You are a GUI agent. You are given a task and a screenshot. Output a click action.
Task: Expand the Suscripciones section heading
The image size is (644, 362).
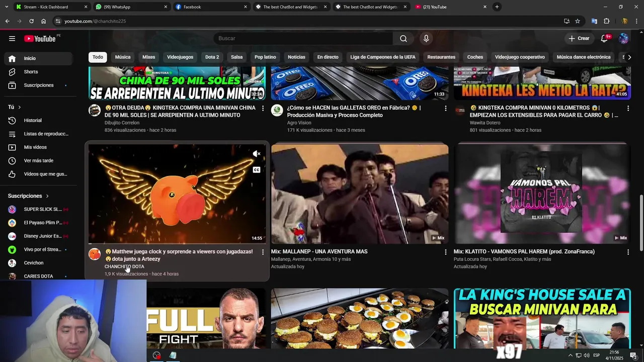pos(29,196)
